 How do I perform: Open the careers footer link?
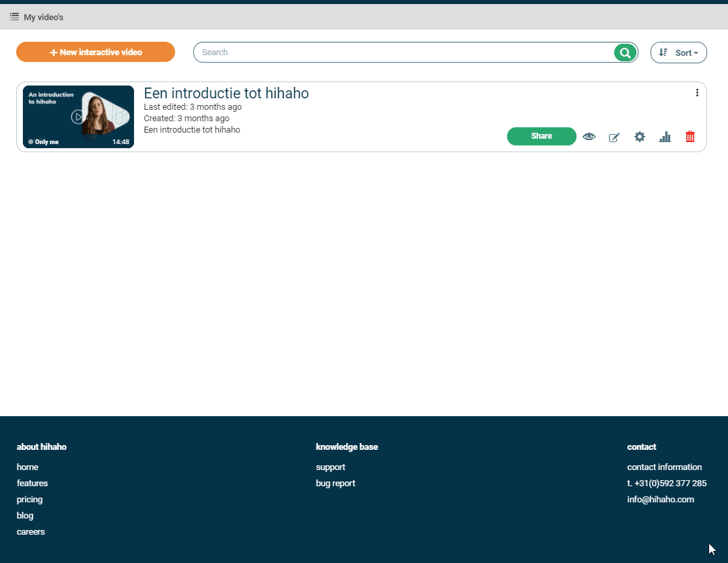(31, 532)
